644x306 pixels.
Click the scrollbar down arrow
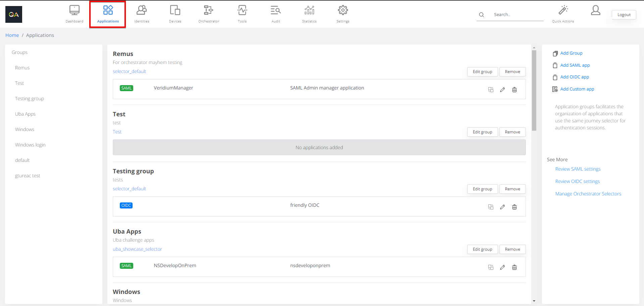534,301
